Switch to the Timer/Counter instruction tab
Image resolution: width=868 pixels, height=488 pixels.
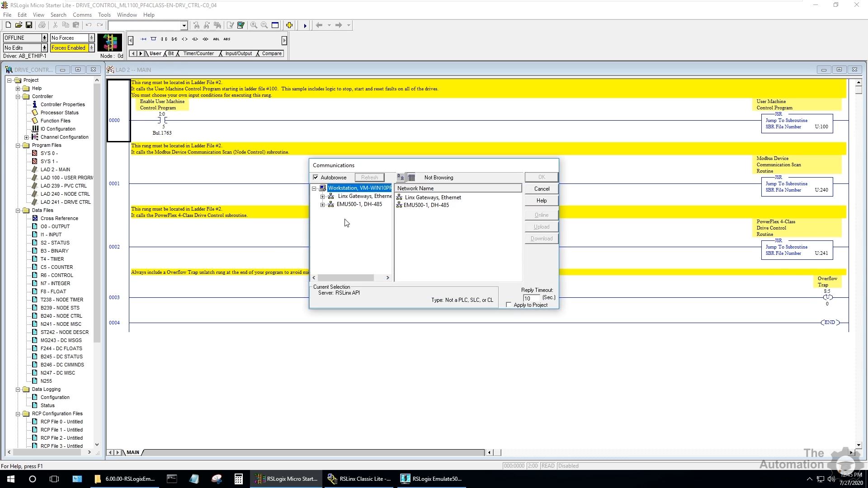click(198, 54)
